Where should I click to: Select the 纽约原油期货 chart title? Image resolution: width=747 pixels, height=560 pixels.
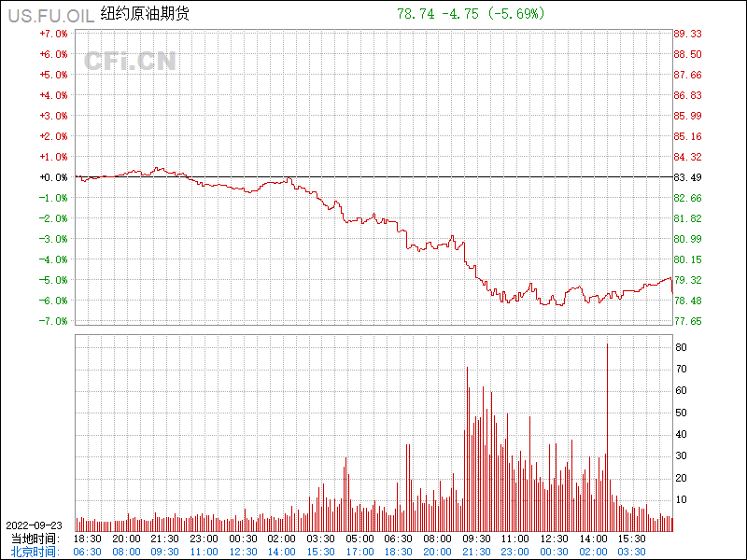(x=144, y=14)
